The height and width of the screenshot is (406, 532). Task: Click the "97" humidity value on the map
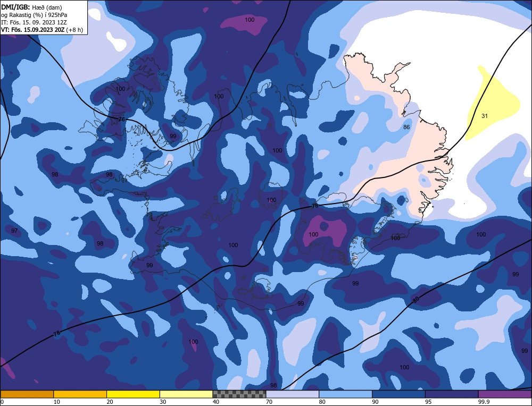pyautogui.click(x=14, y=231)
